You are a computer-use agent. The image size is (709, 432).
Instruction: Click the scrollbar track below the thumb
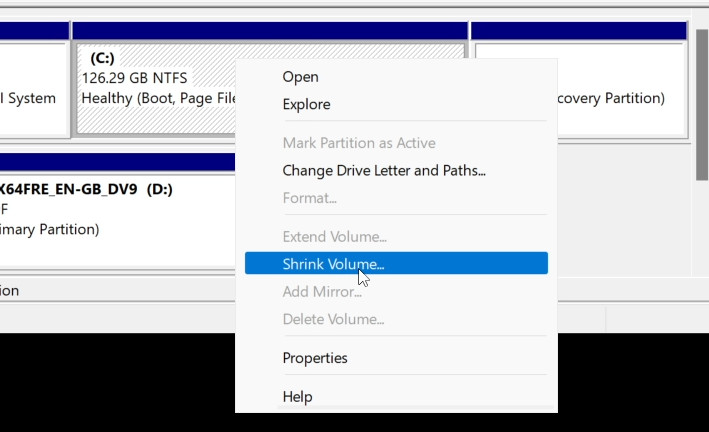(701, 230)
